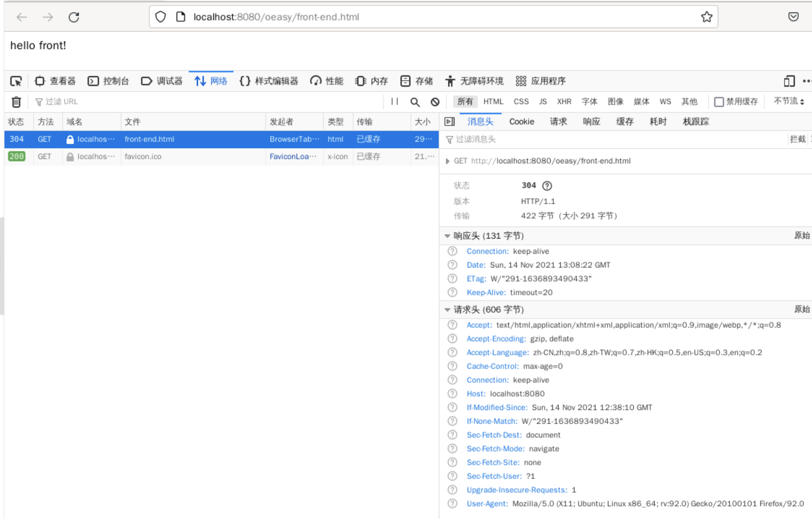Filter requests by JS type
The height and width of the screenshot is (519, 812).
pyautogui.click(x=543, y=101)
